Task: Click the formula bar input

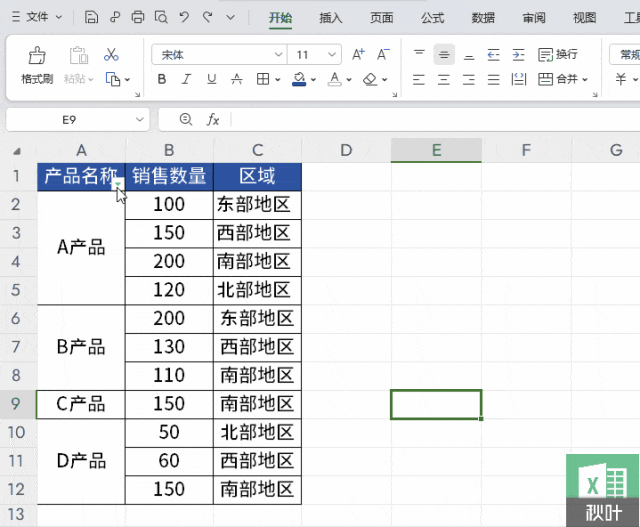Action: (x=435, y=120)
